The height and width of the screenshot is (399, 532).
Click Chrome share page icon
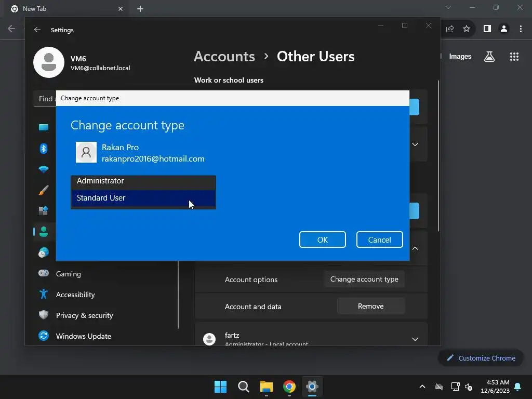point(450,29)
